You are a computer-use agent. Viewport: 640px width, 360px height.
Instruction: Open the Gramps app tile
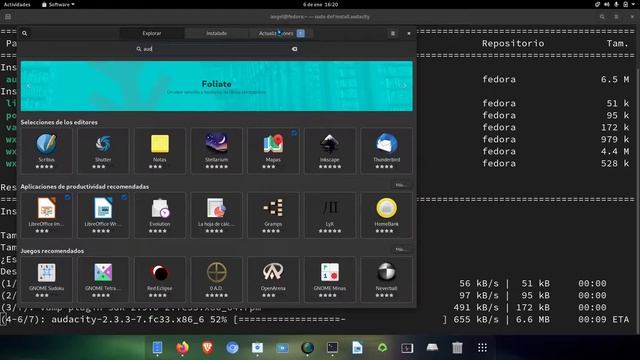click(x=273, y=215)
